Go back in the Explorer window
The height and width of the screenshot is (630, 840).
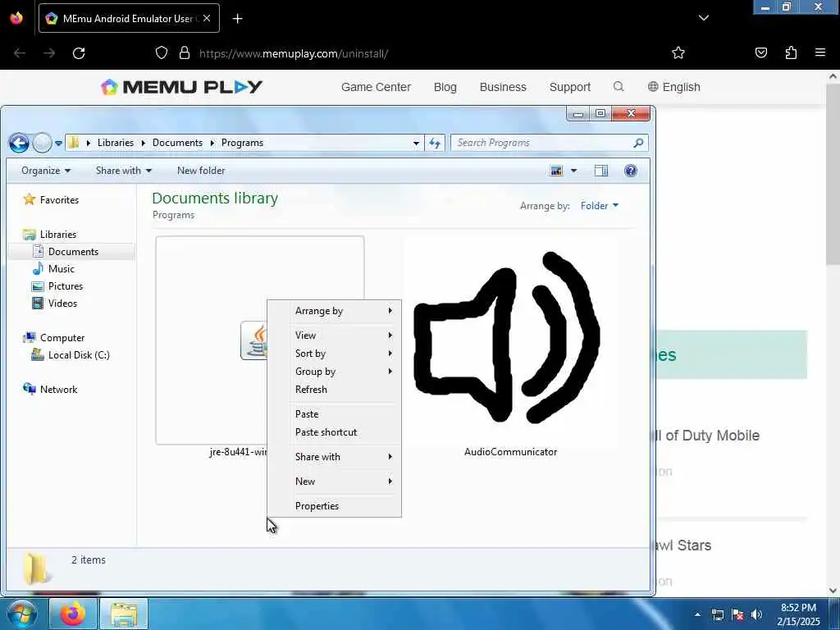click(19, 143)
